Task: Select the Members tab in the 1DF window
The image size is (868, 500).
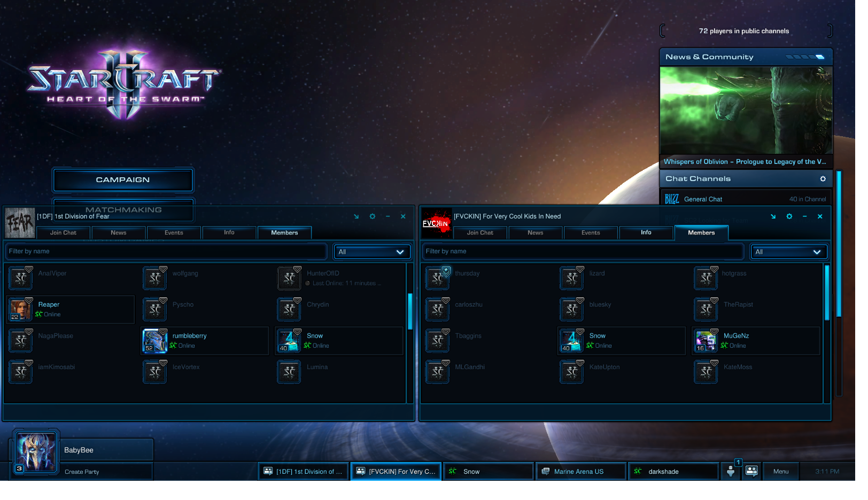Action: [284, 233]
